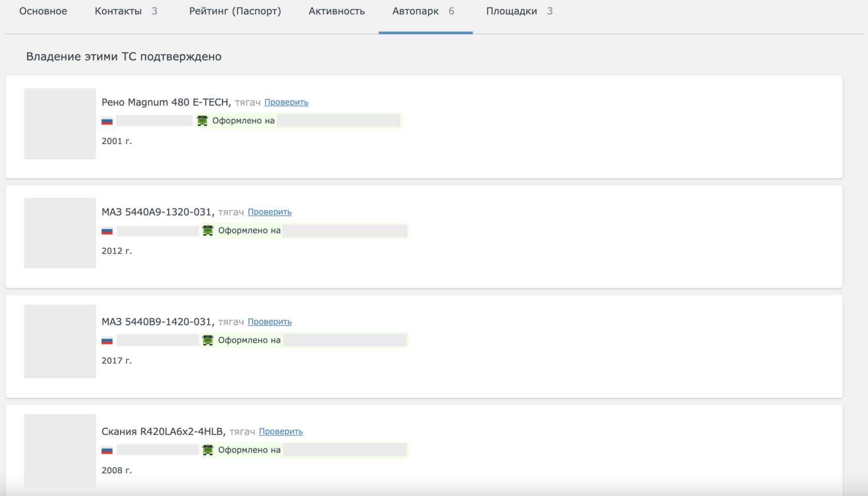
Task: Click Оформлено на label in МАЗ 5440A9 row
Action: pos(249,230)
